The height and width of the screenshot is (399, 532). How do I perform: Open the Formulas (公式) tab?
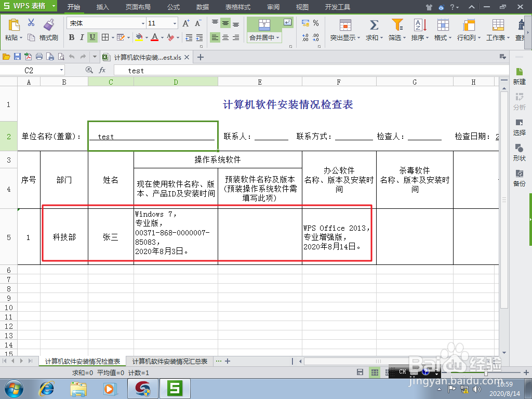174,7
